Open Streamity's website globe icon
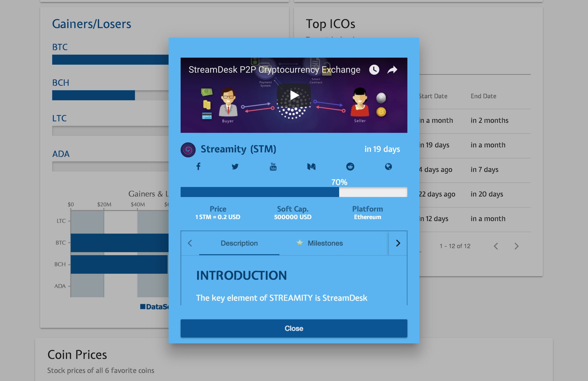Viewport: 588px width, 381px height. [x=388, y=166]
